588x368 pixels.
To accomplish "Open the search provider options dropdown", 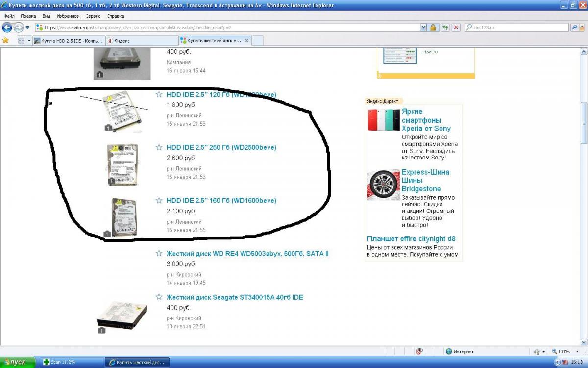I will coord(582,28).
